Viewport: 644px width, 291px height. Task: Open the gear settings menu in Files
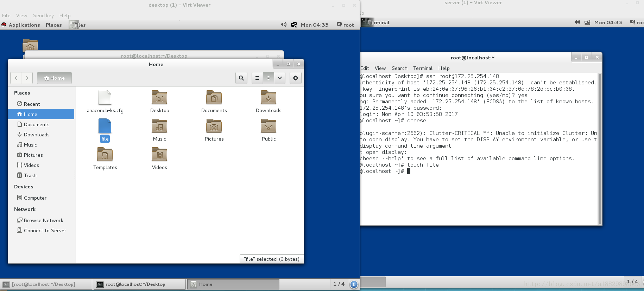[x=296, y=78]
